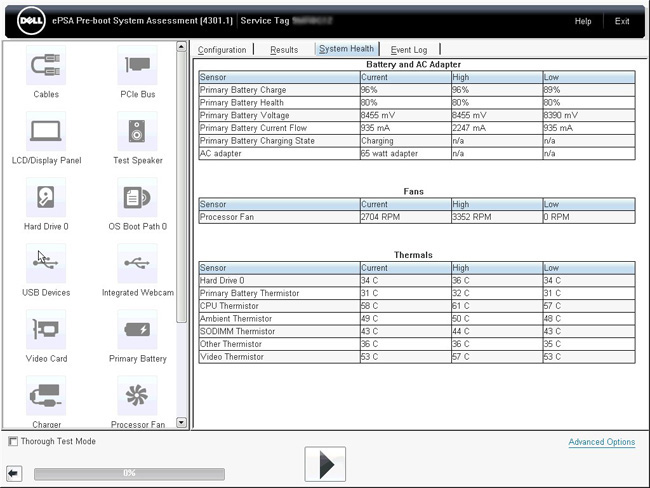This screenshot has height=488, width=650.
Task: Switch to the Configuration tab
Action: coord(222,49)
